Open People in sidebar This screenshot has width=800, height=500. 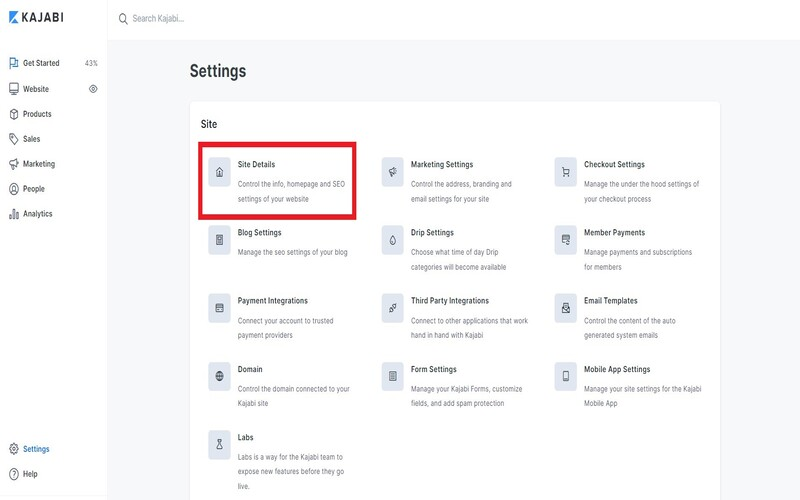coord(34,189)
